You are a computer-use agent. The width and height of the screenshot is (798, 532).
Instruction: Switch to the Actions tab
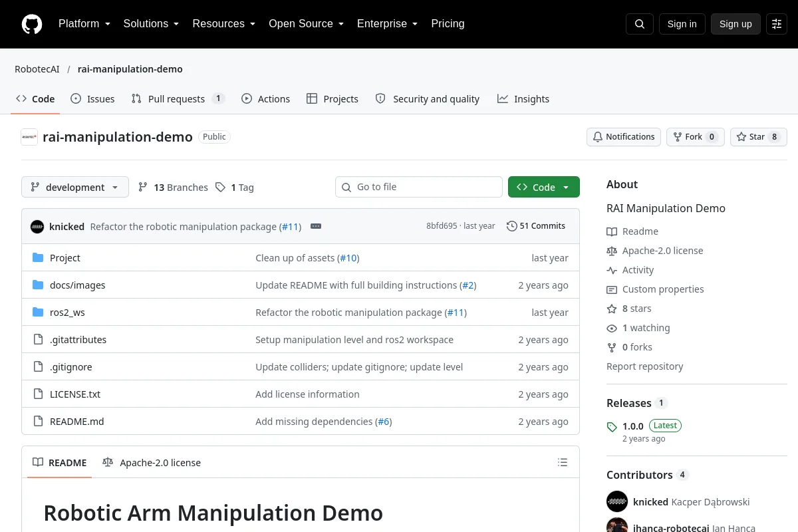click(265, 98)
